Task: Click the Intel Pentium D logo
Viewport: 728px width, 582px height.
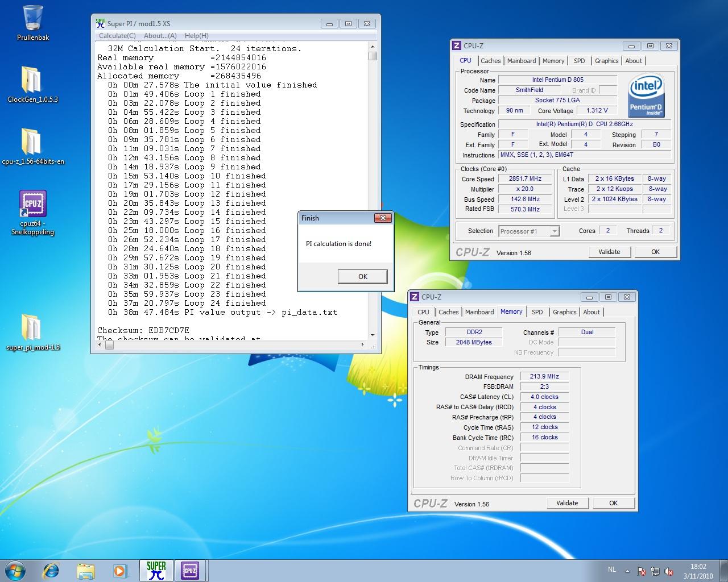Action: click(646, 97)
